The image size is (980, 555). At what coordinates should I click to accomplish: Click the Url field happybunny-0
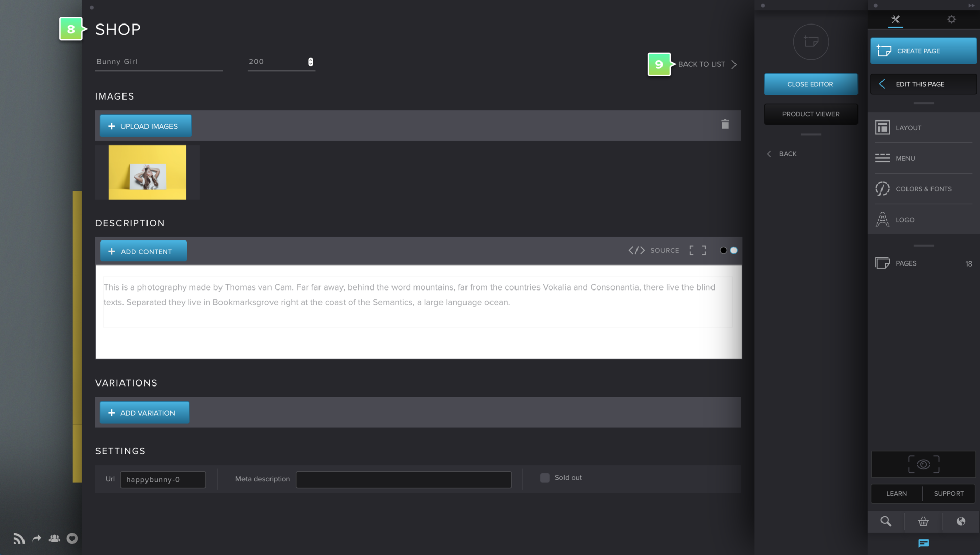pos(163,479)
